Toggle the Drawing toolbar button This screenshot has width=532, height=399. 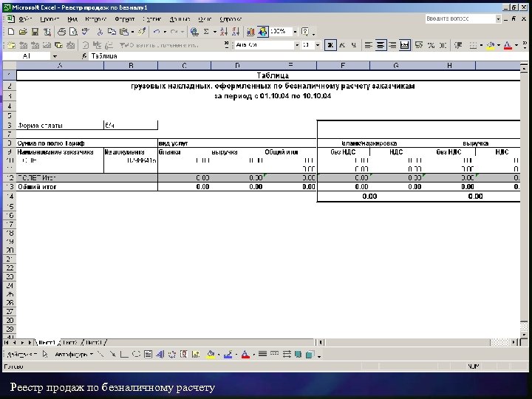click(x=262, y=32)
